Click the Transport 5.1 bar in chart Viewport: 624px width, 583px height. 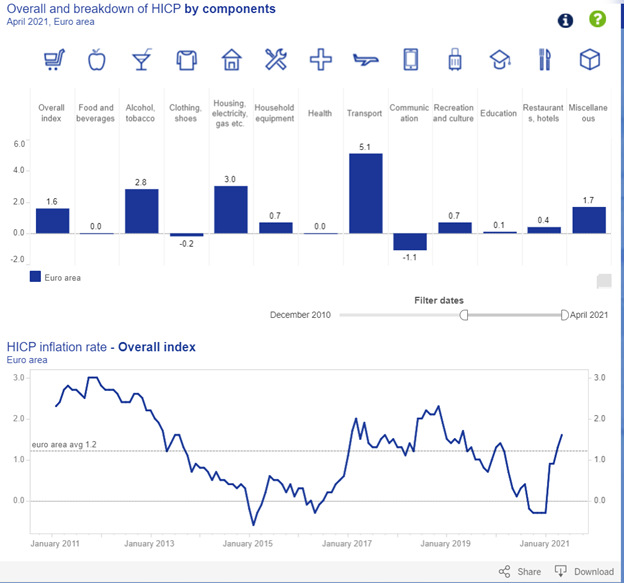[365, 193]
